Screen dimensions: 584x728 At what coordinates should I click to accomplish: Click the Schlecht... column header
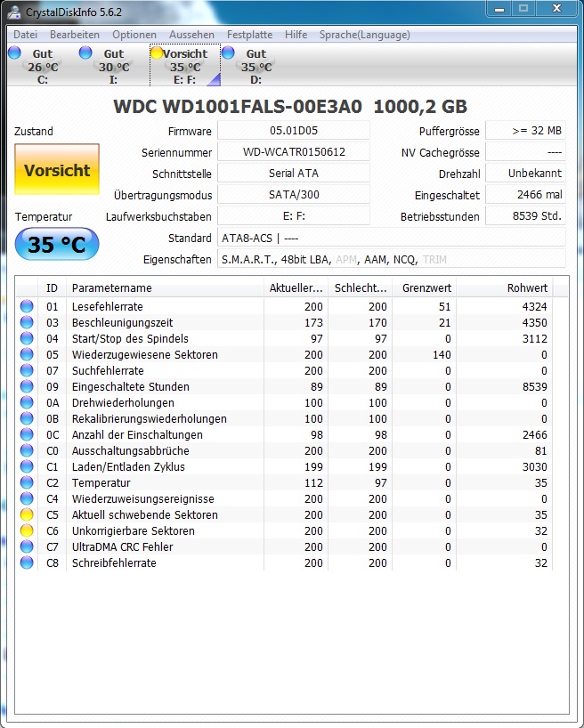[x=360, y=287]
